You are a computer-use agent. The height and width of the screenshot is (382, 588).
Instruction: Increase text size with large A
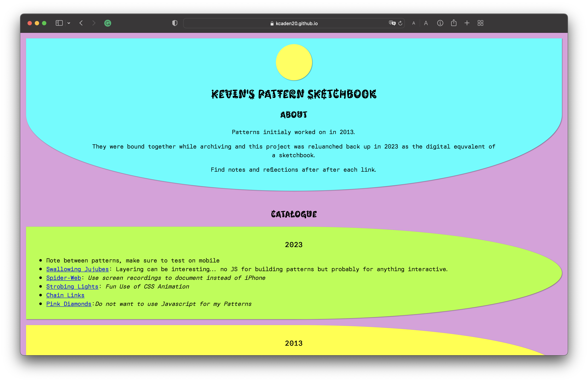[426, 23]
